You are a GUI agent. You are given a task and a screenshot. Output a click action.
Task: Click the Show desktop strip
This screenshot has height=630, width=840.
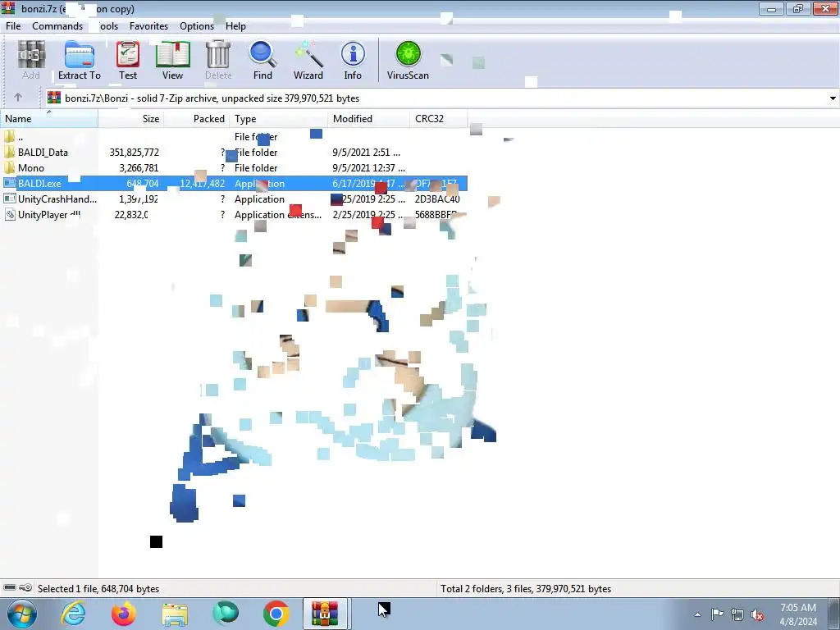point(834,614)
